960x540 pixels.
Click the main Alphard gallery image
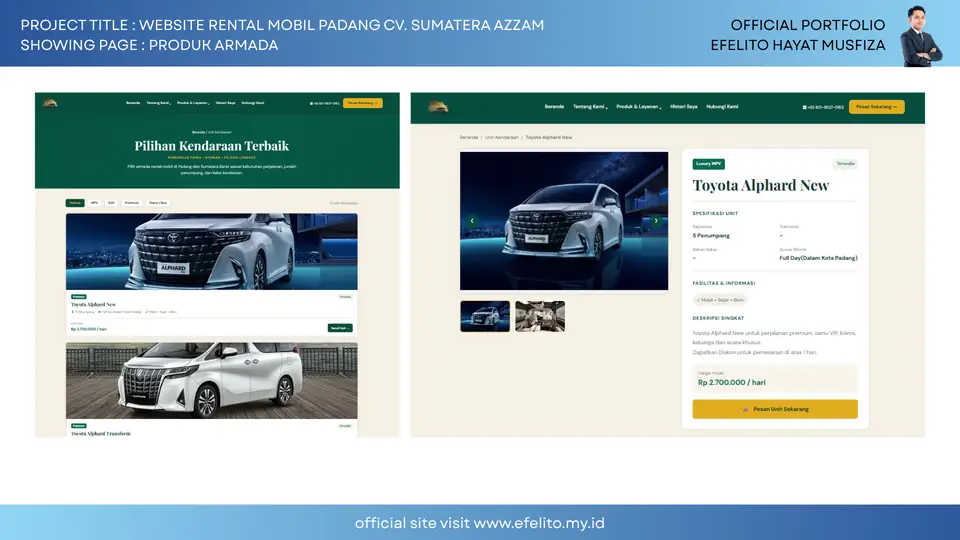(x=564, y=221)
